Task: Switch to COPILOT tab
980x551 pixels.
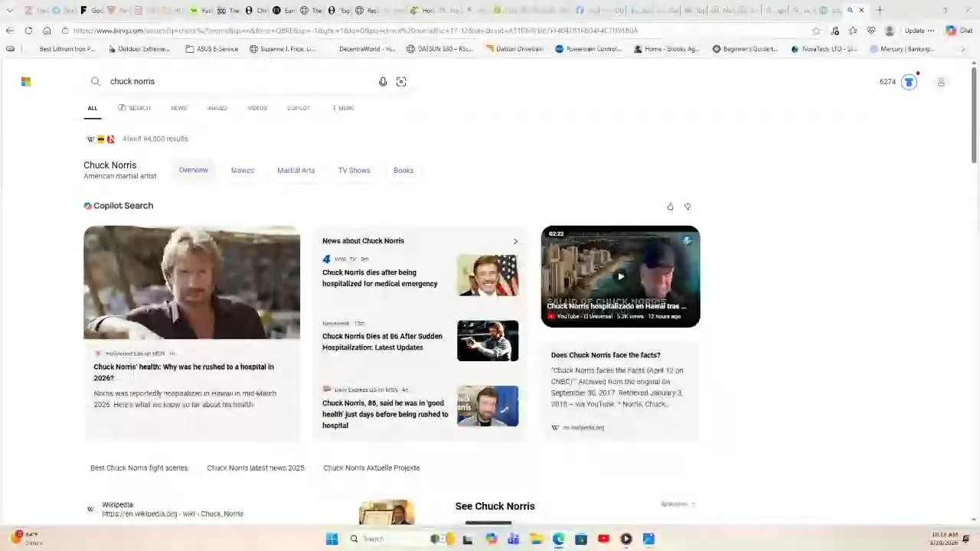Action: click(299, 108)
